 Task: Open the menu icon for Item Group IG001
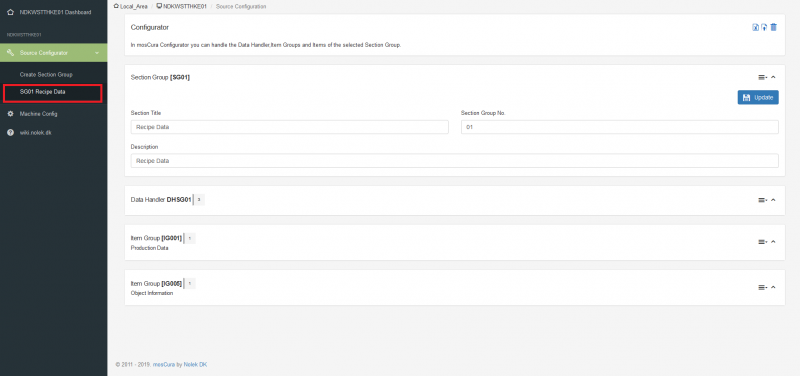pyautogui.click(x=762, y=242)
